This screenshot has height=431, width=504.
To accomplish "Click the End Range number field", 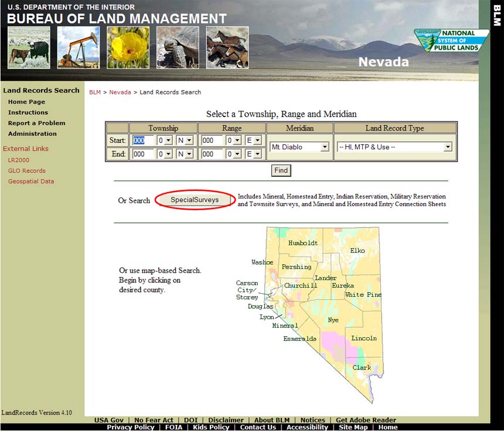I will pos(212,154).
